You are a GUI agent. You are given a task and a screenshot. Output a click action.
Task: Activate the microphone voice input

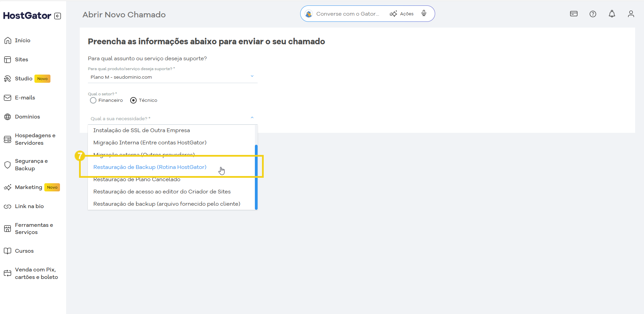(424, 13)
